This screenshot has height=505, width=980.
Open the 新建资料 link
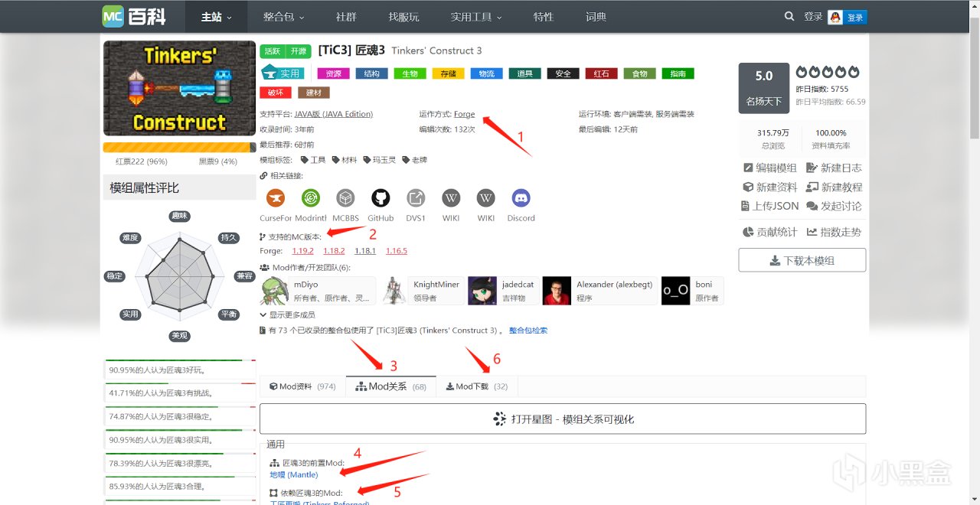(x=769, y=187)
